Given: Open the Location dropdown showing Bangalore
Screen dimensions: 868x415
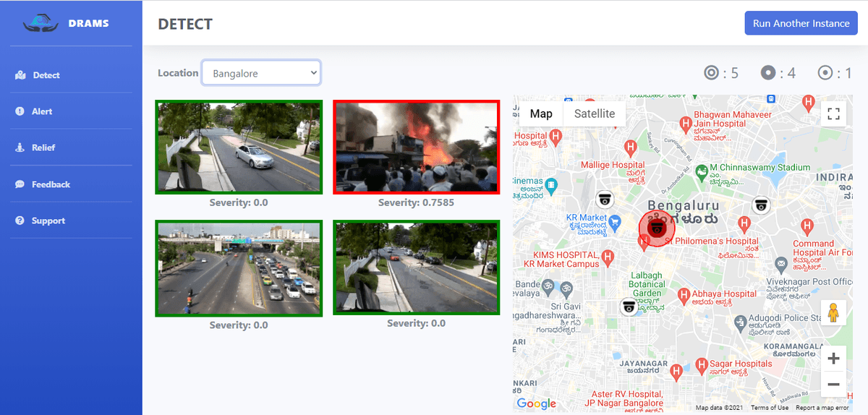Looking at the screenshot, I should coord(261,73).
